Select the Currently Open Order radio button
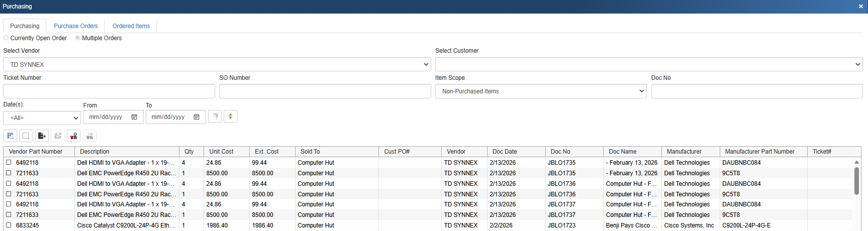The width and height of the screenshot is (868, 231). click(x=6, y=38)
